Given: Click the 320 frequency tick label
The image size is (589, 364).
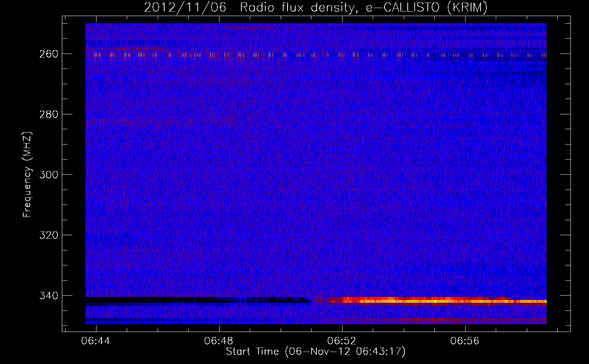Looking at the screenshot, I should (x=48, y=235).
